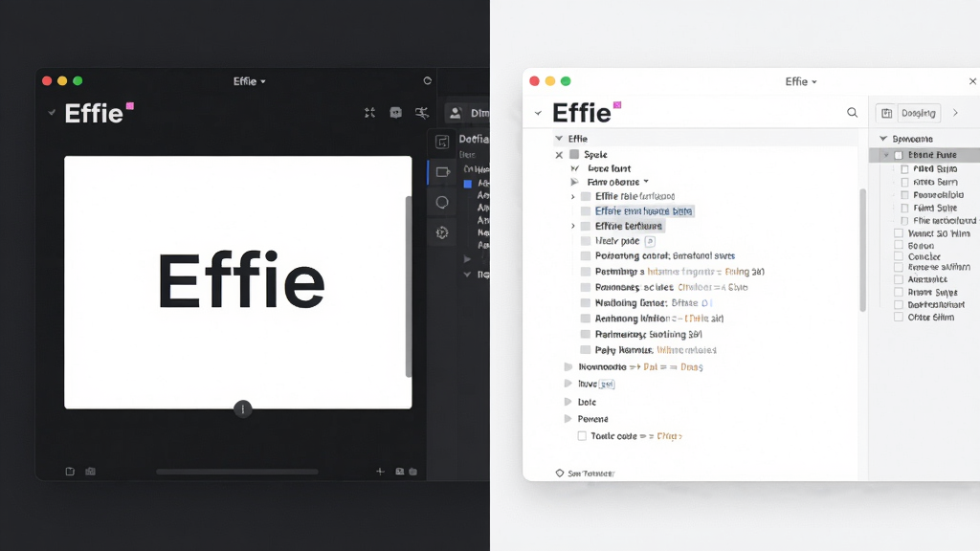
Task: Collapse the Effie root tree node
Action: click(x=559, y=139)
